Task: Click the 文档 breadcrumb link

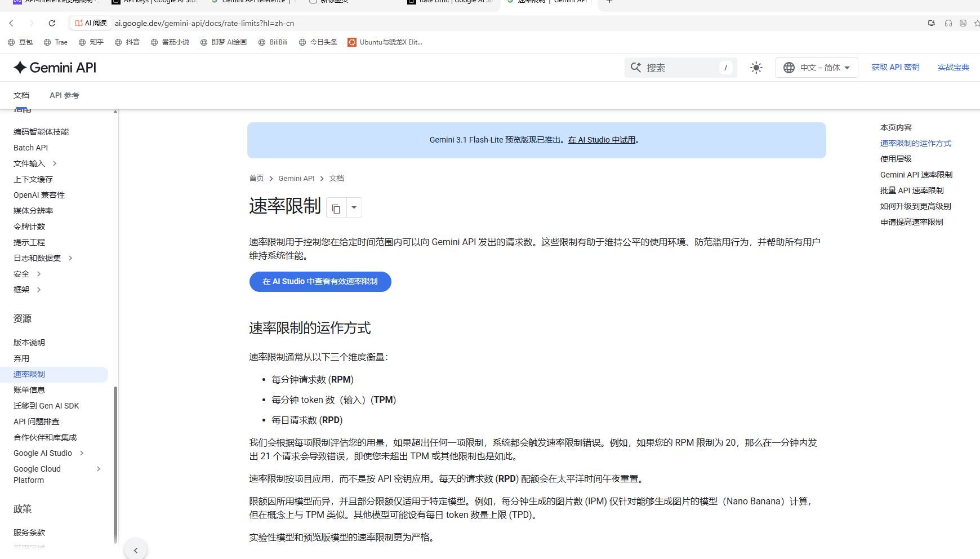Action: pyautogui.click(x=336, y=178)
